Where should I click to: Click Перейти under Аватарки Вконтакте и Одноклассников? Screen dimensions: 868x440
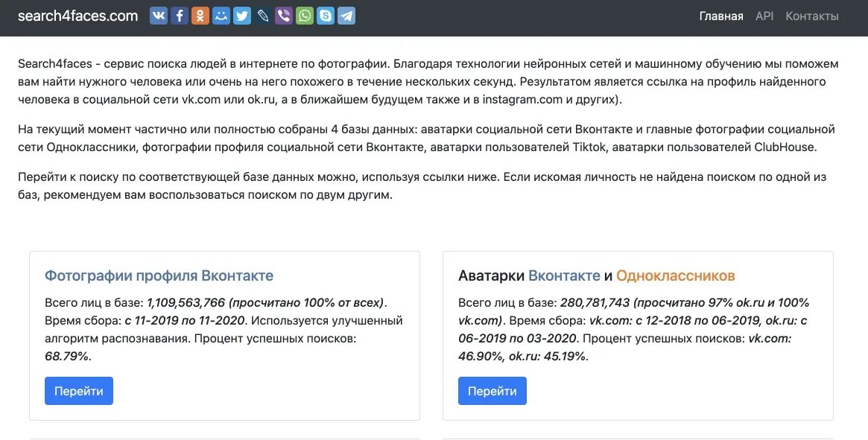point(492,391)
